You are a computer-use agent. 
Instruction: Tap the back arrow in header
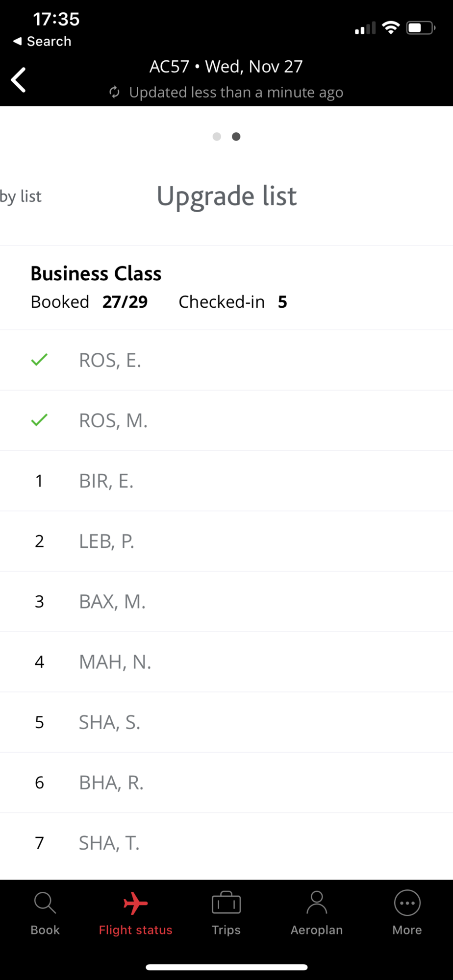(x=19, y=80)
